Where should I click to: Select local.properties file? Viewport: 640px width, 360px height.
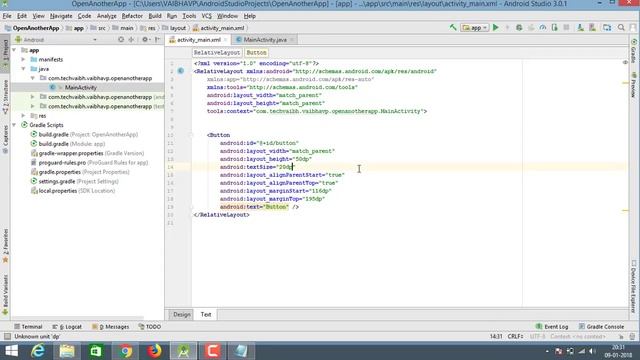[73, 191]
